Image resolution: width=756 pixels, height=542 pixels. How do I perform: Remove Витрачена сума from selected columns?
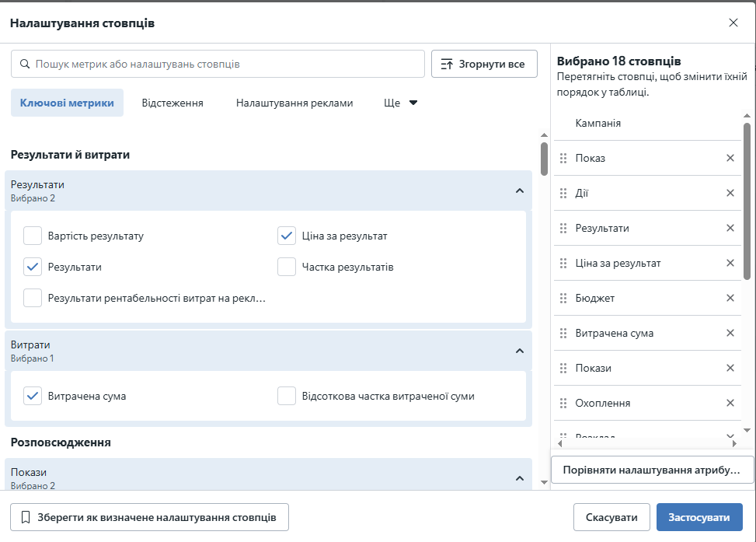pyautogui.click(x=730, y=333)
